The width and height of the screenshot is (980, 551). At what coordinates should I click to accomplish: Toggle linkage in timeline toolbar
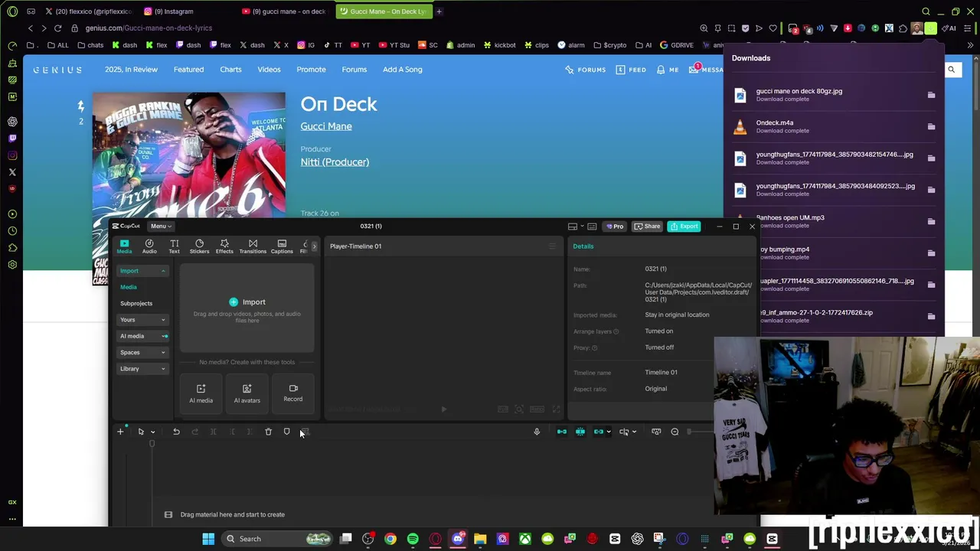pyautogui.click(x=599, y=432)
